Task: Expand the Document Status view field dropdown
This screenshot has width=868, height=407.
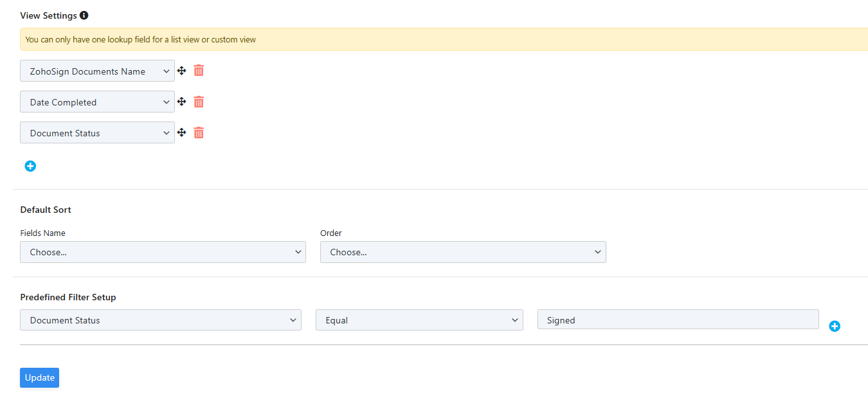Action: (97, 133)
